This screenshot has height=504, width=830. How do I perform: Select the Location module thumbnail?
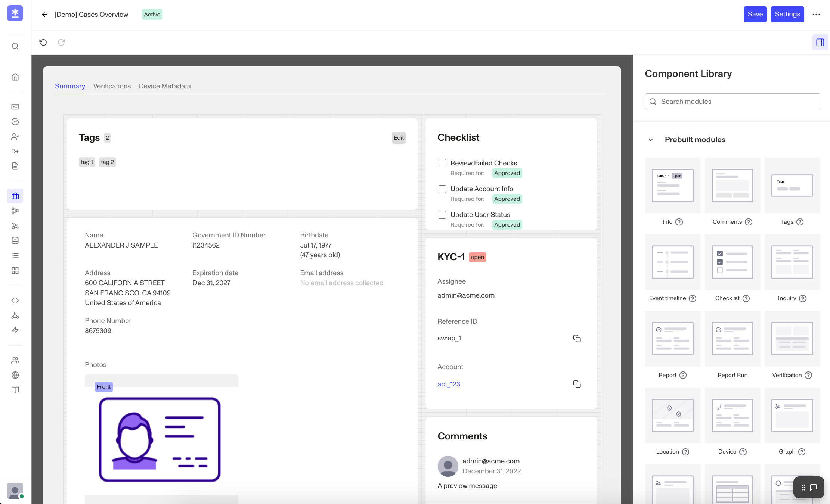(x=673, y=416)
